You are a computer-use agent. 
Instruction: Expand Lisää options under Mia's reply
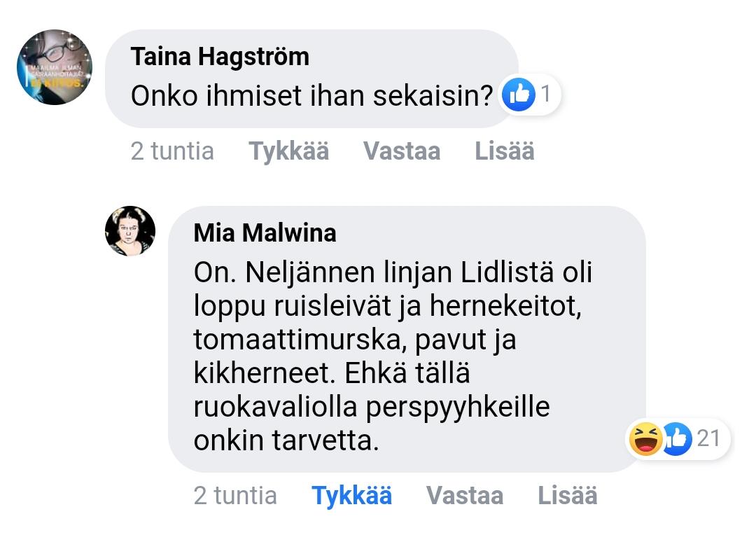[567, 496]
